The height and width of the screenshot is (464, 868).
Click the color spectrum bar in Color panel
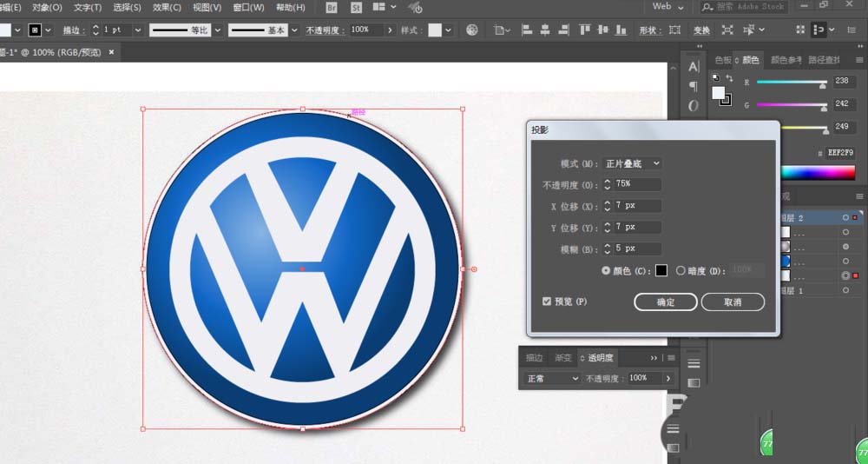[819, 172]
